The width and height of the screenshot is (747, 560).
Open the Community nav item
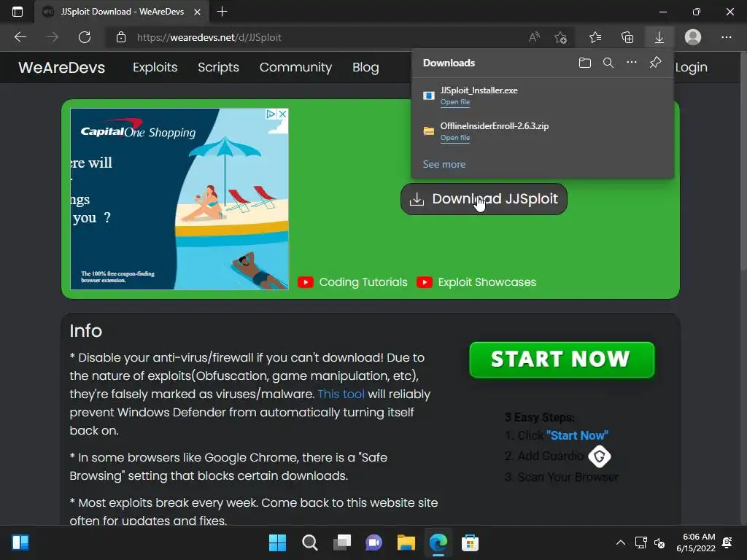[x=296, y=67]
